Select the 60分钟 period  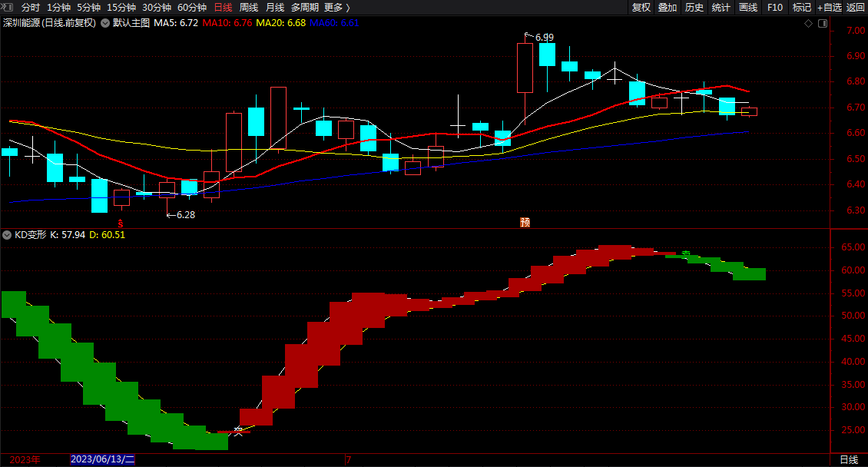[x=192, y=7]
